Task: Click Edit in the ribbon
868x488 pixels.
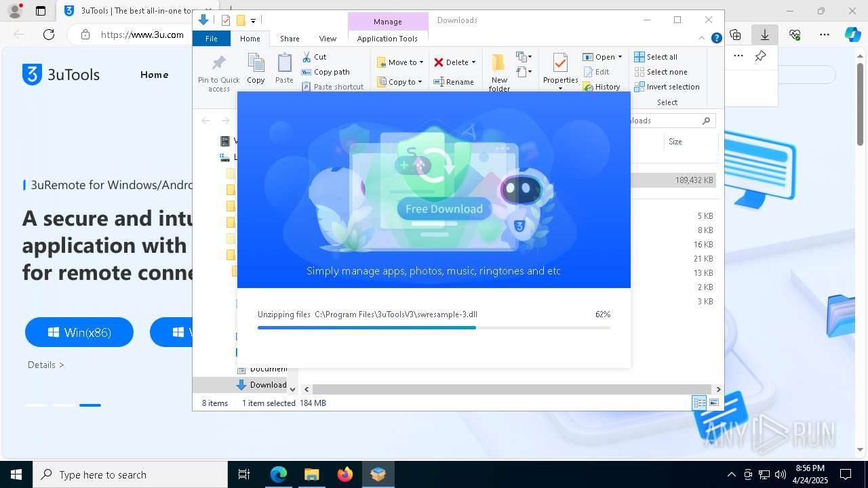Action: pos(596,72)
